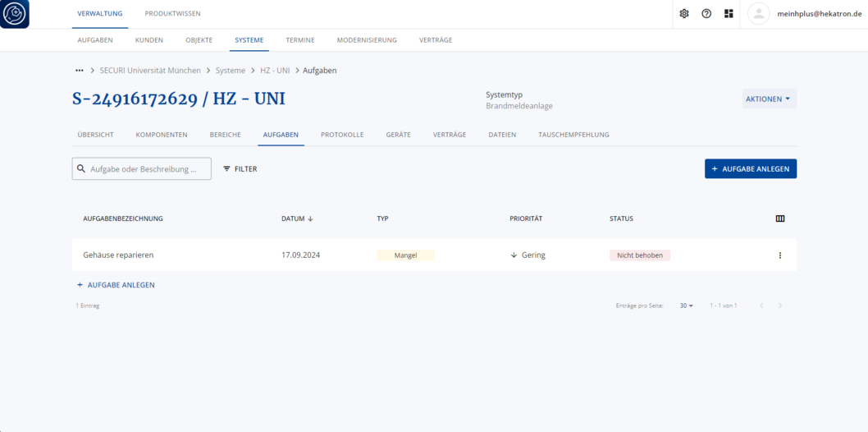
Task: Select the Aufgaben tab of the system
Action: click(281, 135)
